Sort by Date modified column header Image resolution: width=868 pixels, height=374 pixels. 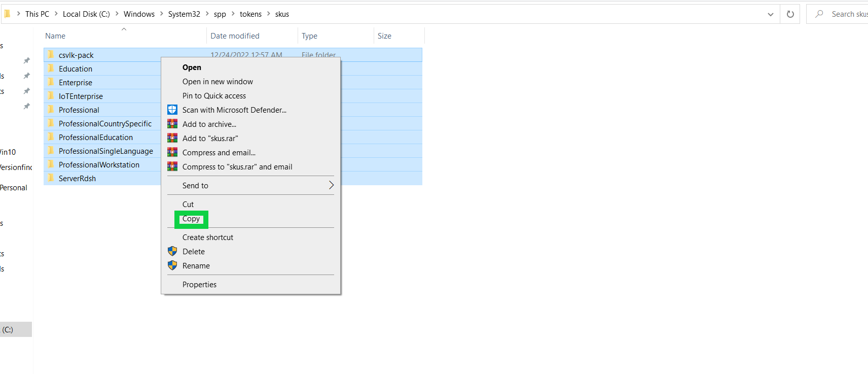tap(235, 36)
